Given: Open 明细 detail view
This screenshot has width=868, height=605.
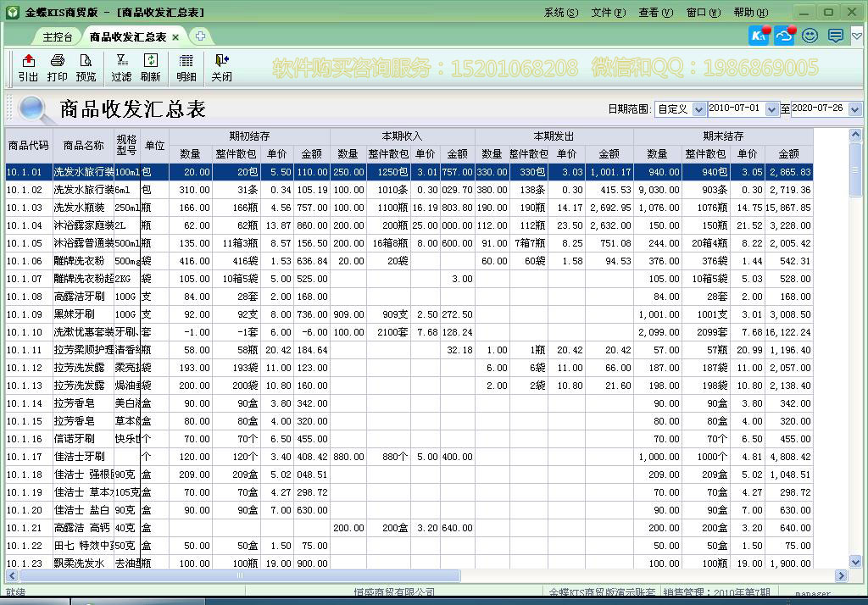Looking at the screenshot, I should point(186,67).
